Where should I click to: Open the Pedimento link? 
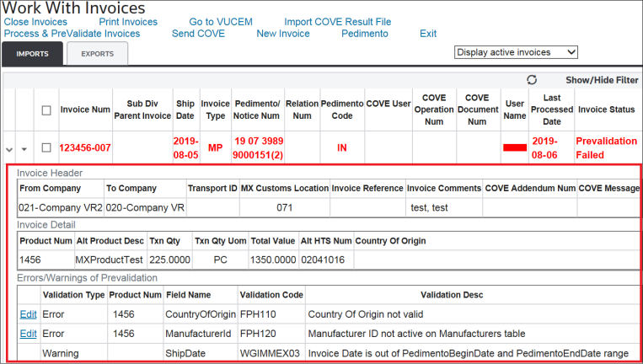coord(365,34)
